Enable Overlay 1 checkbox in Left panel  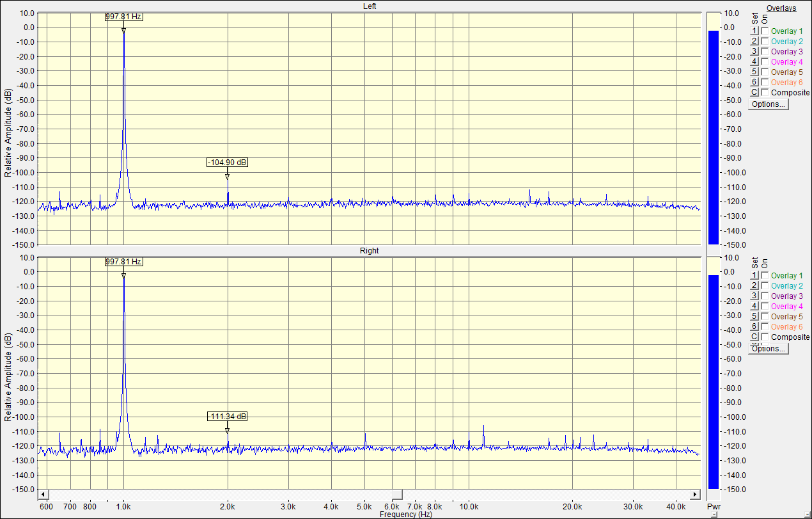coord(765,31)
